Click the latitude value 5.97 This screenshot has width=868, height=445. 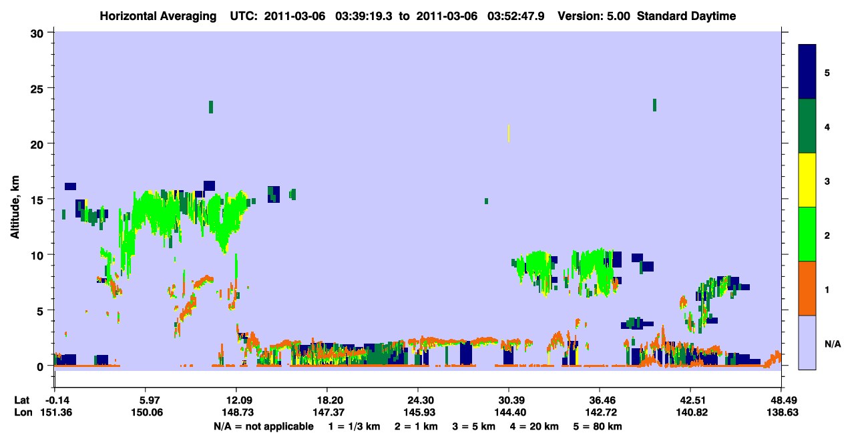tap(147, 400)
